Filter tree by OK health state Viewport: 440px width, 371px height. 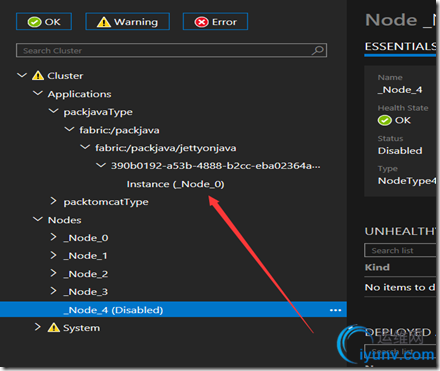point(44,22)
